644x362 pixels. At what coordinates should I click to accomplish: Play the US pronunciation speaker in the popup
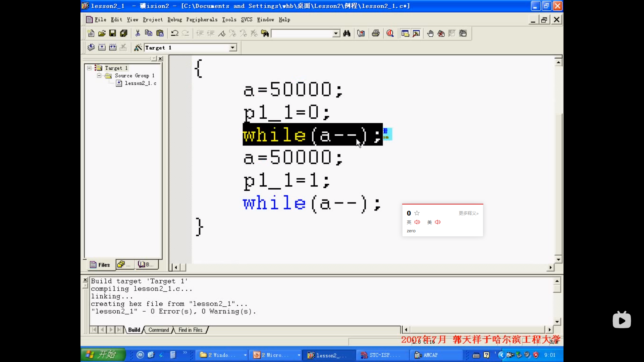tap(438, 222)
